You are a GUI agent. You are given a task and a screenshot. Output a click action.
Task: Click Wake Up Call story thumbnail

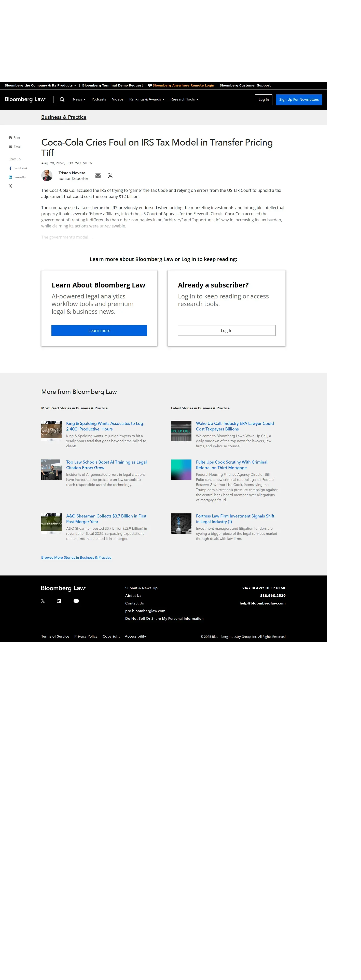click(181, 431)
